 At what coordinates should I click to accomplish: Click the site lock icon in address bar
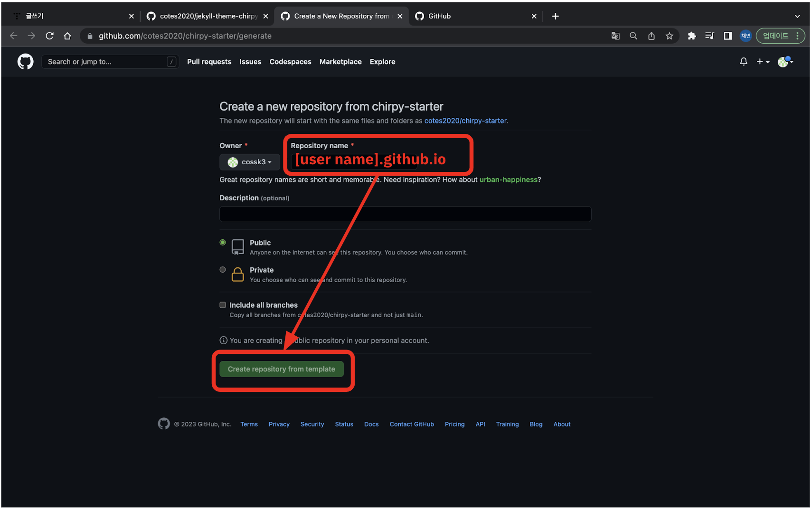click(x=90, y=36)
